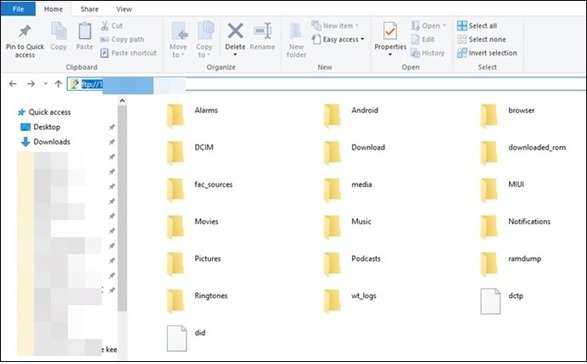Open the Easy access dropdown
The height and width of the screenshot is (364, 587).
pos(338,39)
